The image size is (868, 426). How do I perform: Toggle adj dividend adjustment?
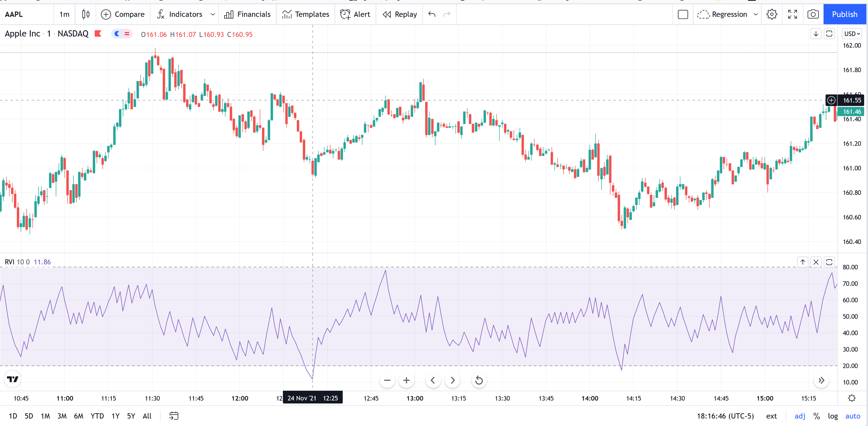tap(800, 416)
